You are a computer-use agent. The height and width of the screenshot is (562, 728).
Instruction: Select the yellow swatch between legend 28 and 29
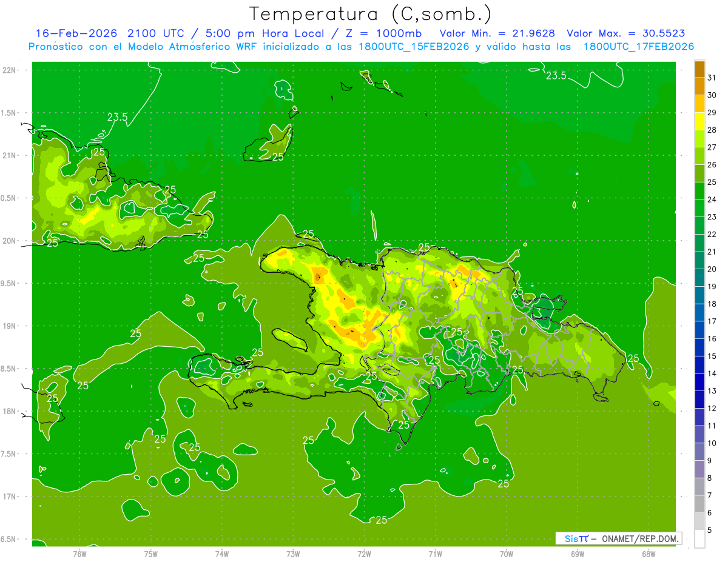(x=699, y=121)
